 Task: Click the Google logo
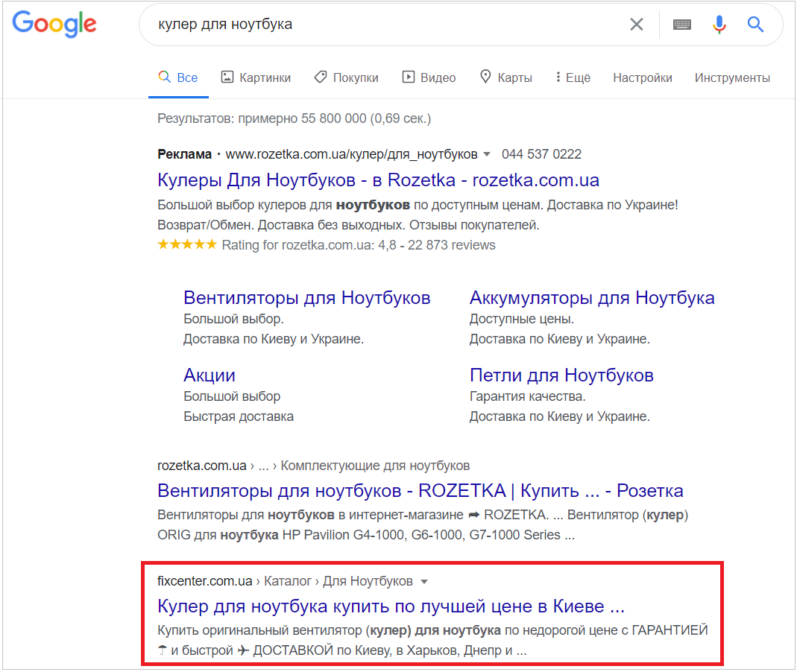(54, 25)
